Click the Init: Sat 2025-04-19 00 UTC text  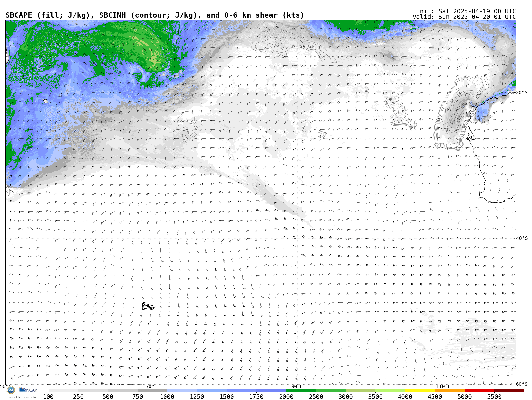[466, 11]
